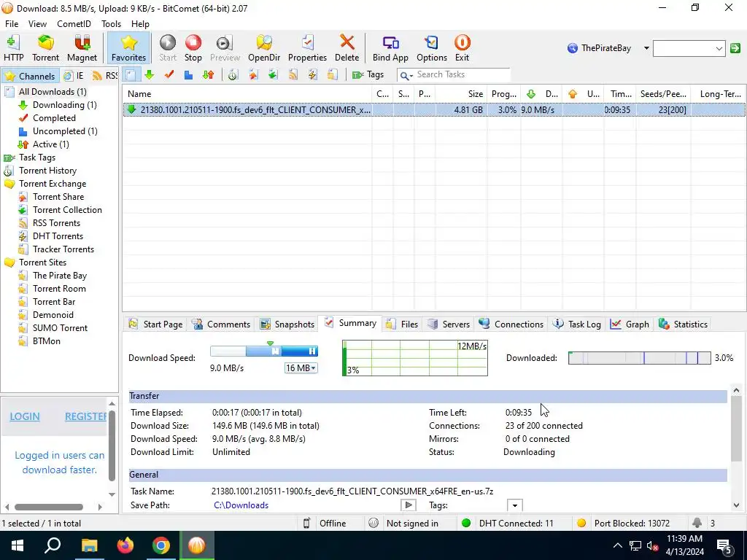Click the RSS torrents filter icon
747x560 pixels.
pos(293,75)
